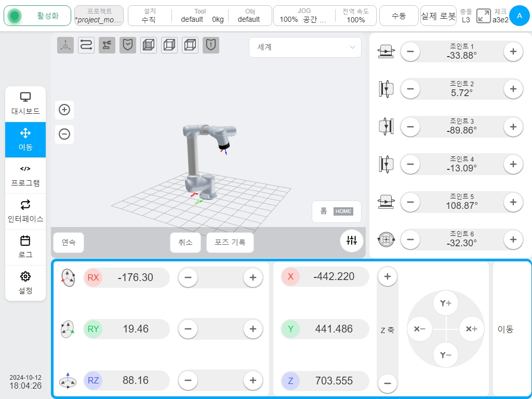
Task: Increase 조인트 1 angle with plus
Action: [x=513, y=51]
